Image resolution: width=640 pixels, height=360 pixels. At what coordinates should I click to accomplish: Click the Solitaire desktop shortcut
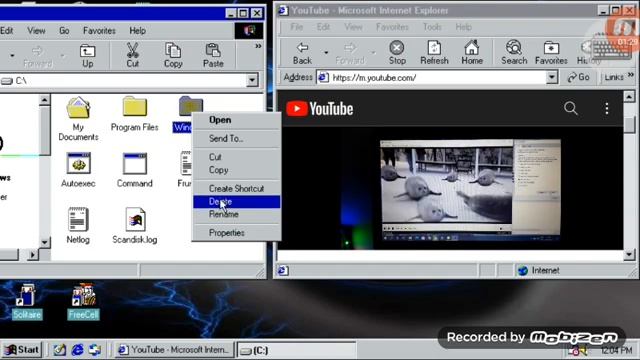click(27, 301)
